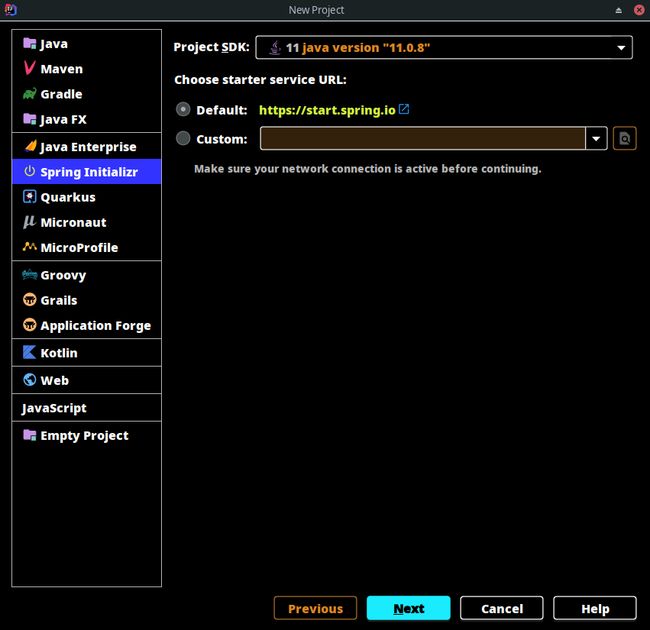Click the MicroProfile icon
The image size is (650, 630).
29,247
